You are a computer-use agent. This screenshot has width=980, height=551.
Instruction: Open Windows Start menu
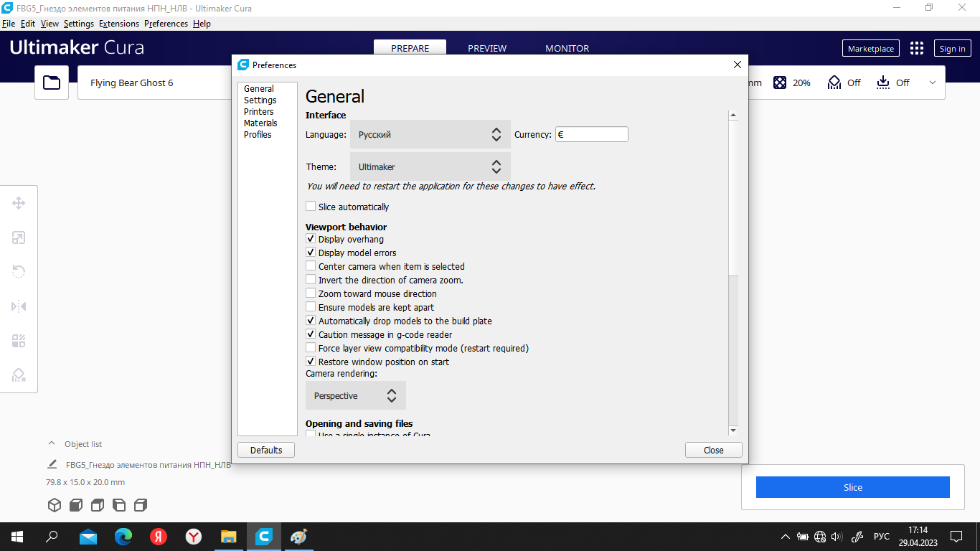point(17,536)
